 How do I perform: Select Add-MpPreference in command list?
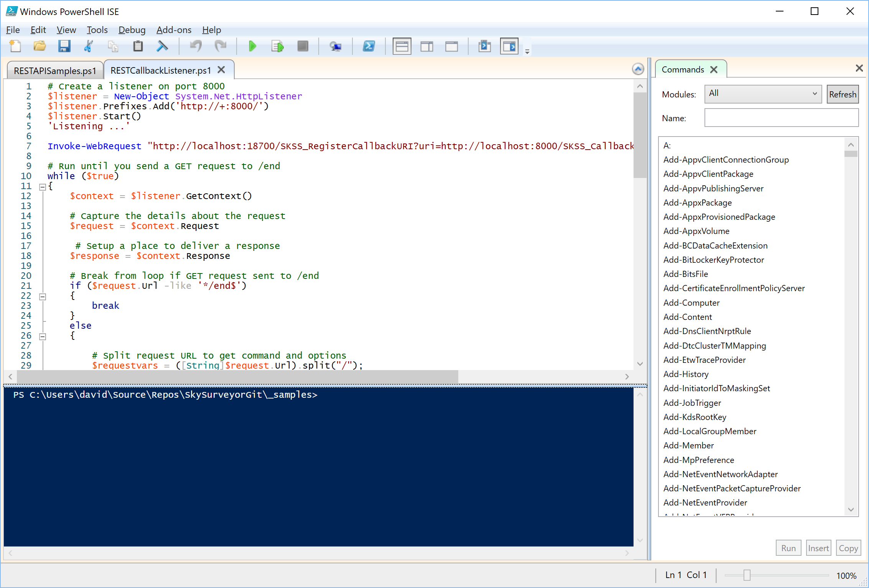[x=699, y=460]
